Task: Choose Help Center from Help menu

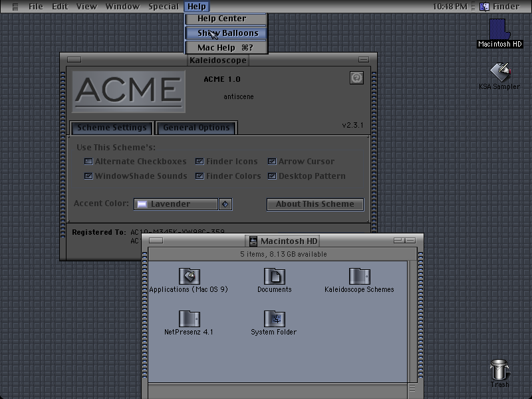Action: tap(226, 19)
